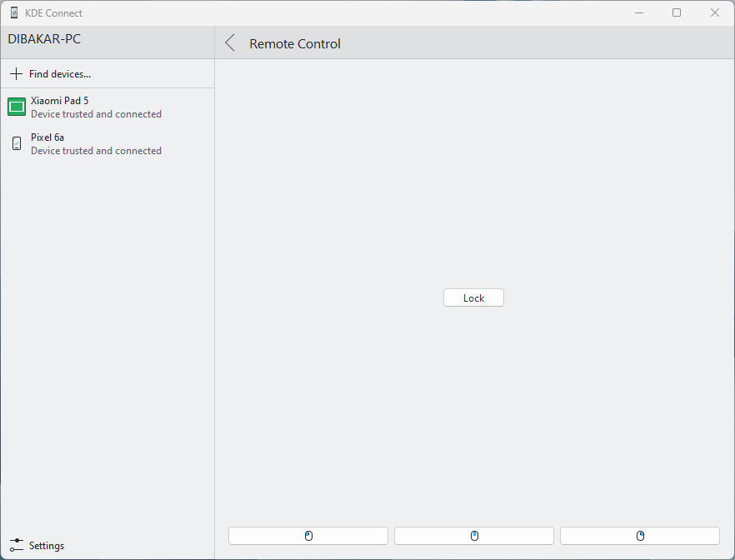The image size is (735, 560).
Task: Click the Lock button
Action: [473, 297]
